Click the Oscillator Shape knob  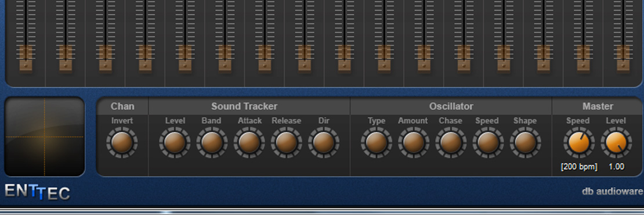click(525, 142)
